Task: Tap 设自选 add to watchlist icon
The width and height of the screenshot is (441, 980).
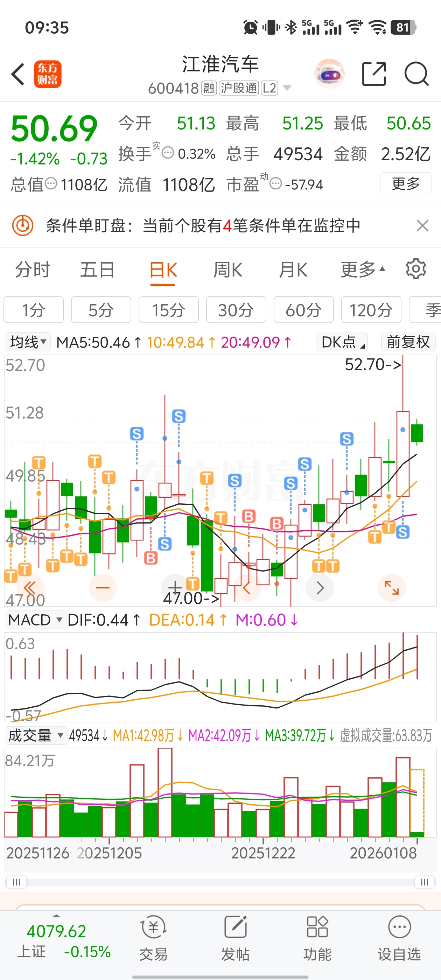Action: point(399,938)
